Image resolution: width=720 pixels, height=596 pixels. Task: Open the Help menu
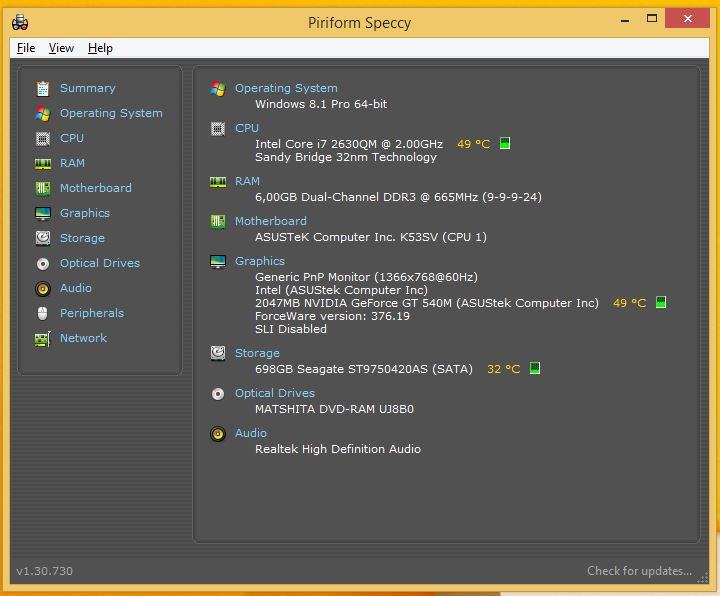pyautogui.click(x=100, y=48)
